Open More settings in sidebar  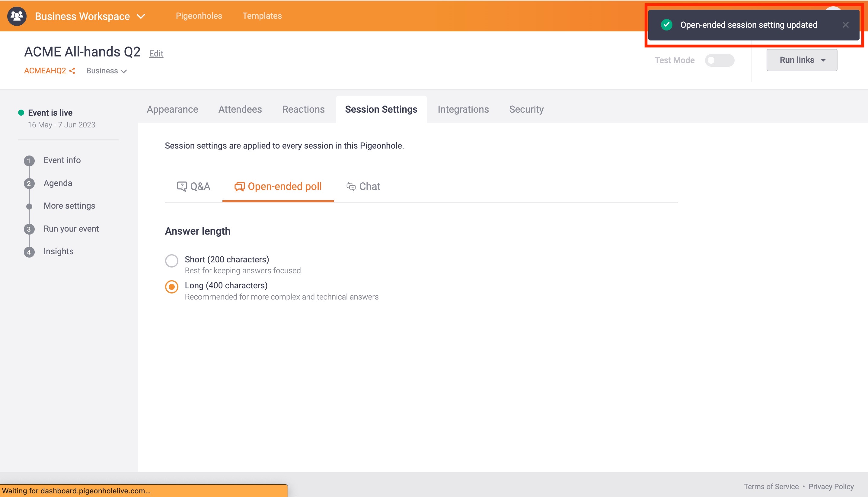pos(69,206)
